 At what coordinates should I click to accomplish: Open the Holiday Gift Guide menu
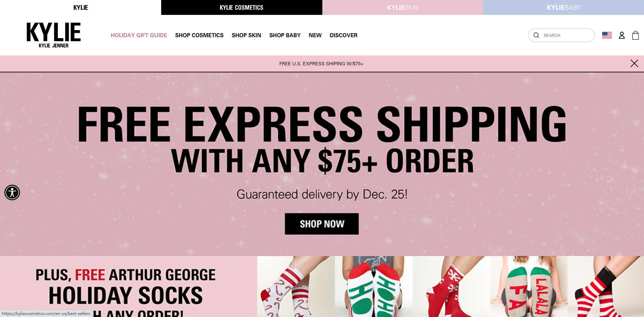(139, 35)
